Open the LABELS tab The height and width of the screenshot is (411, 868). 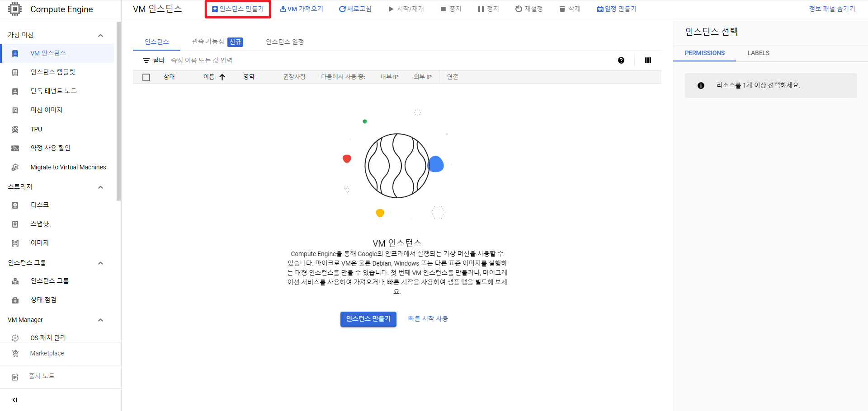click(758, 53)
